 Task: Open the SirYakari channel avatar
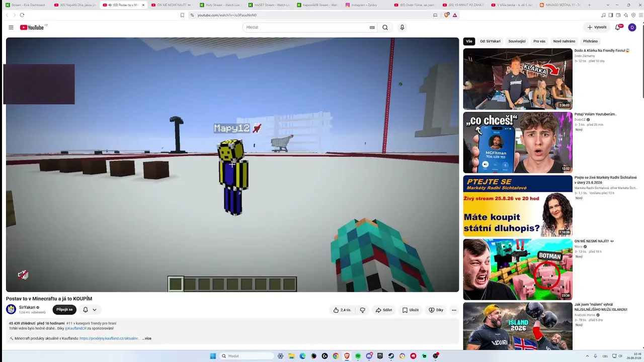pos(11,309)
